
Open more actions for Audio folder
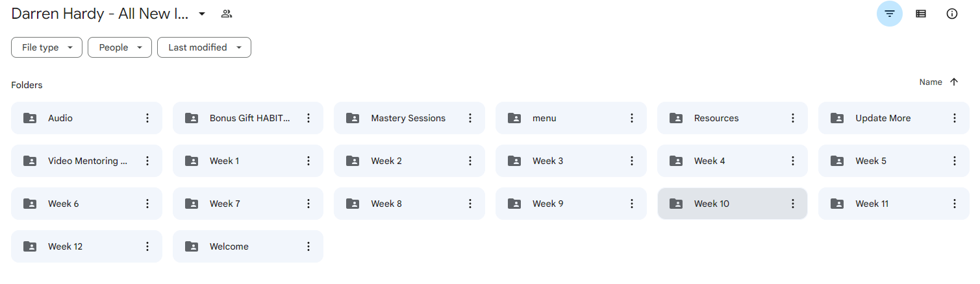[x=147, y=118]
